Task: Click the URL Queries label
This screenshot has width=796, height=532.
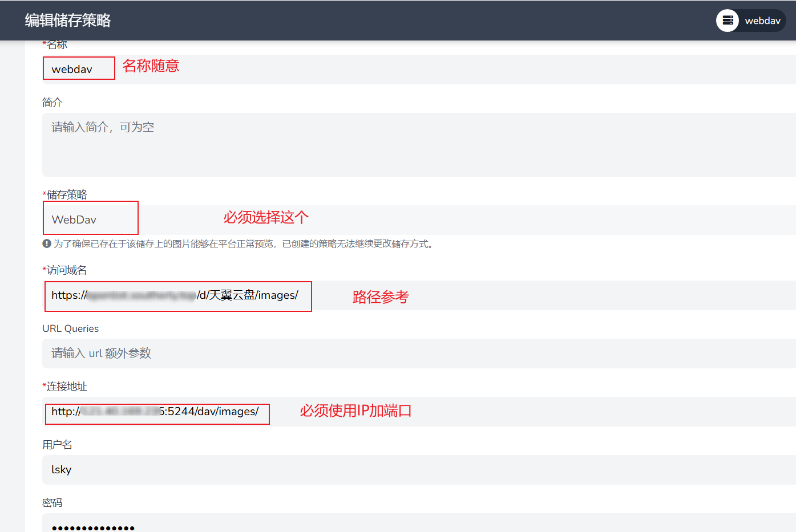Action: (70, 328)
